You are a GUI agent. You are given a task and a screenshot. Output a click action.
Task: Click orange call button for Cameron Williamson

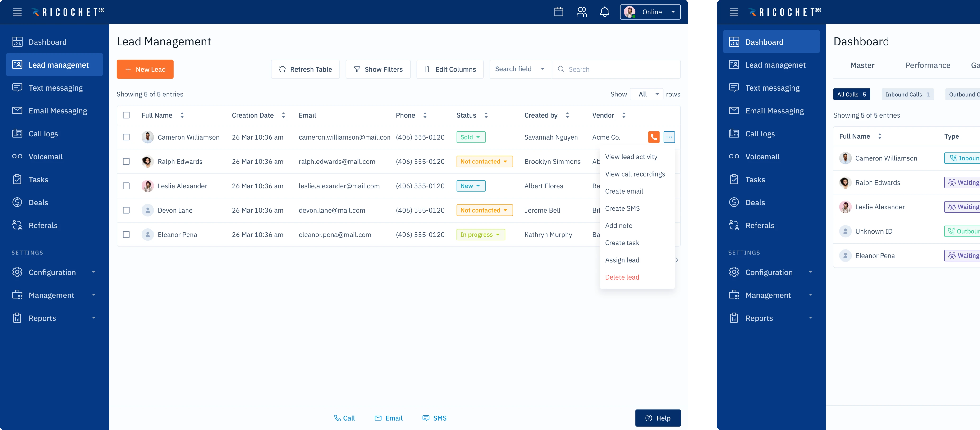pos(654,137)
